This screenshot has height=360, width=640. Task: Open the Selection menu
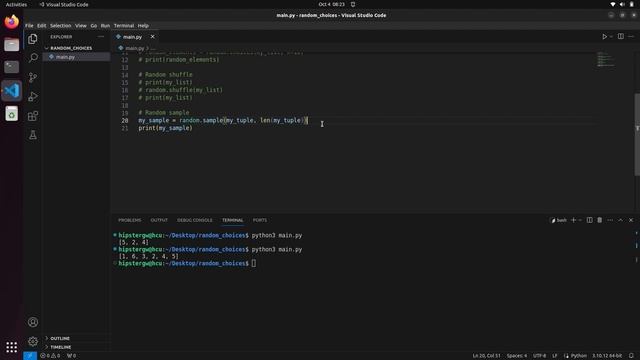60,25
